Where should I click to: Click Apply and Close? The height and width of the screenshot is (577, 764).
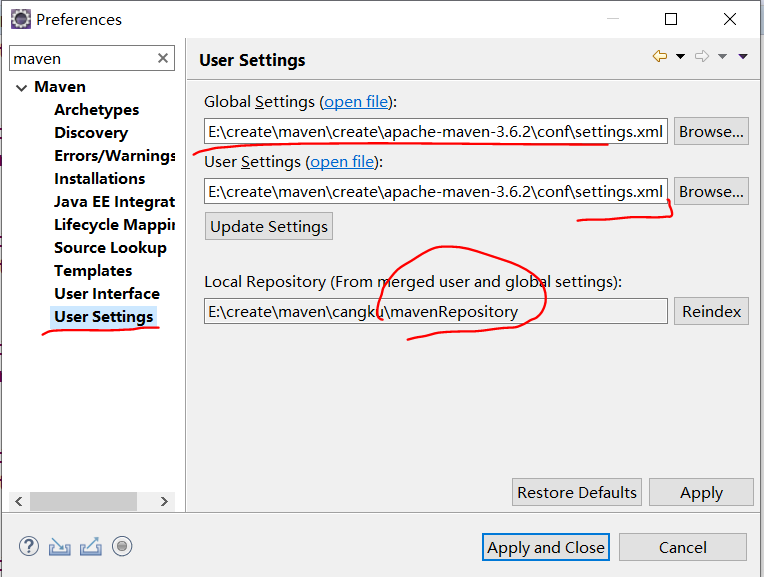(546, 547)
